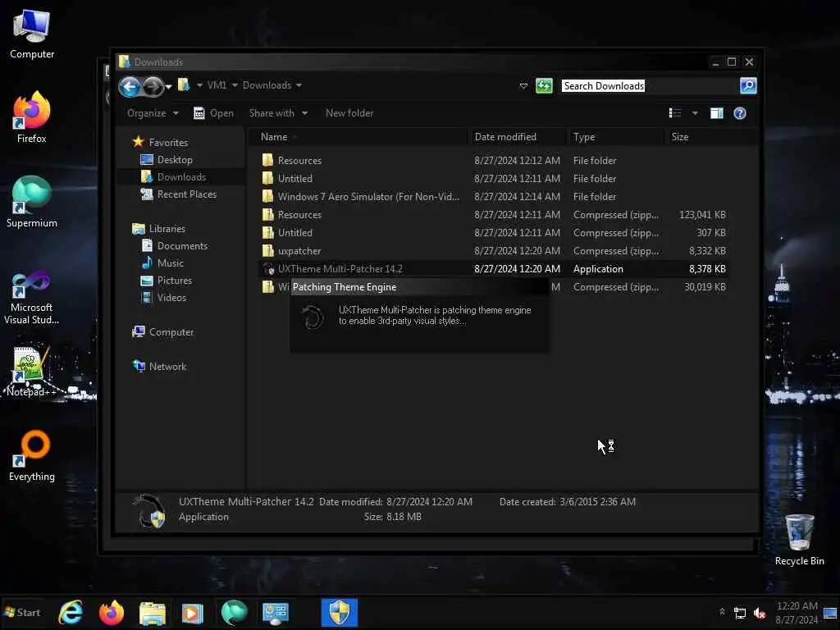
Task: Open the Notepad++ desktop shortcut
Action: [x=32, y=372]
